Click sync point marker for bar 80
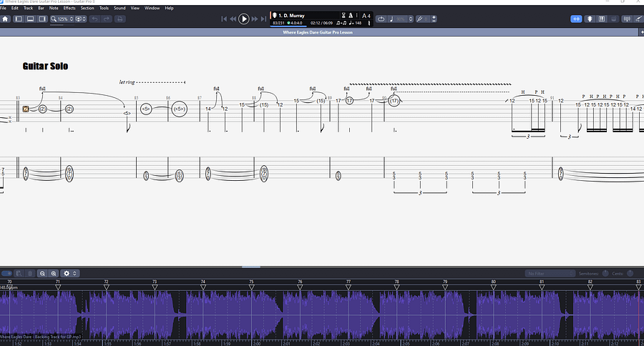Viewport: 644px width, 346px height. pos(493,287)
